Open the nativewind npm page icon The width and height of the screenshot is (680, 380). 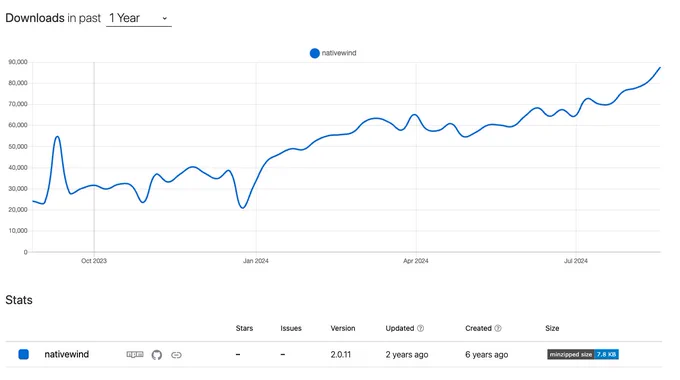click(x=135, y=354)
